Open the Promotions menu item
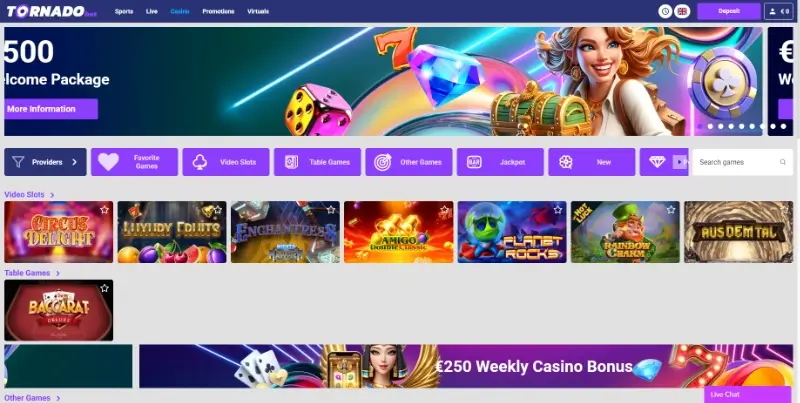Screen dimensions: 800x403 [218, 11]
